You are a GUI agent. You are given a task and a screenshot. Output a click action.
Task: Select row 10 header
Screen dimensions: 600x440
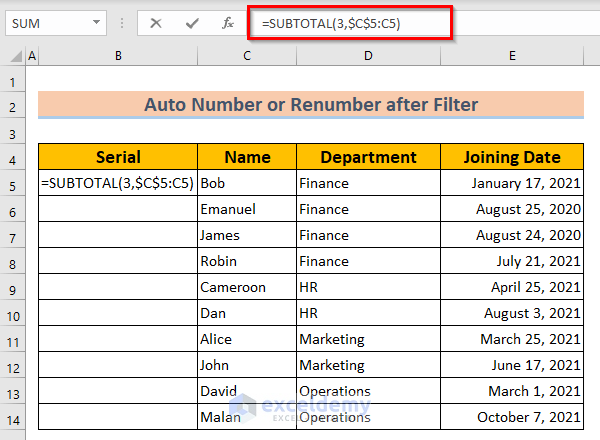pos(13,314)
